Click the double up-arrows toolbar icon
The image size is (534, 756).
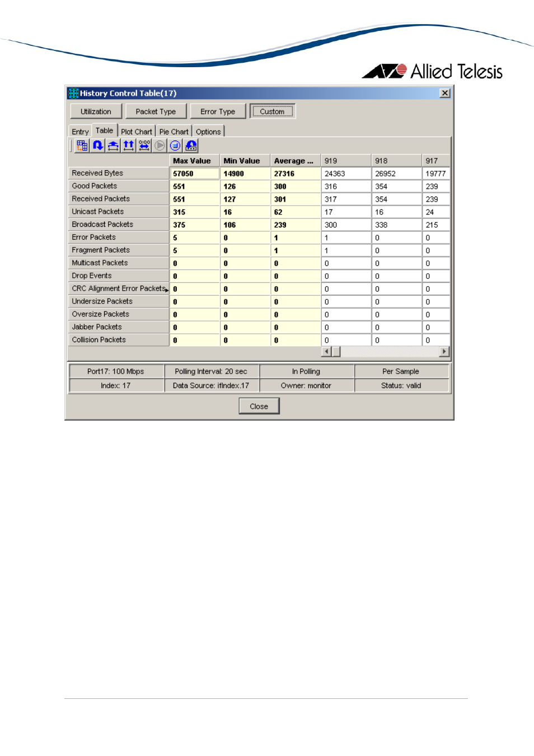(x=129, y=146)
